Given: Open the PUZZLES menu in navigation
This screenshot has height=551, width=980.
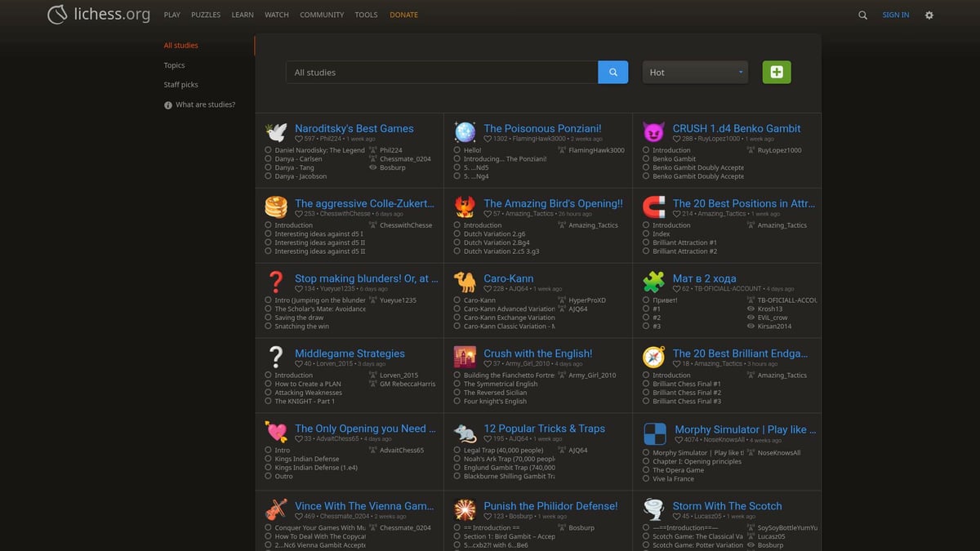Looking at the screenshot, I should pos(206,15).
